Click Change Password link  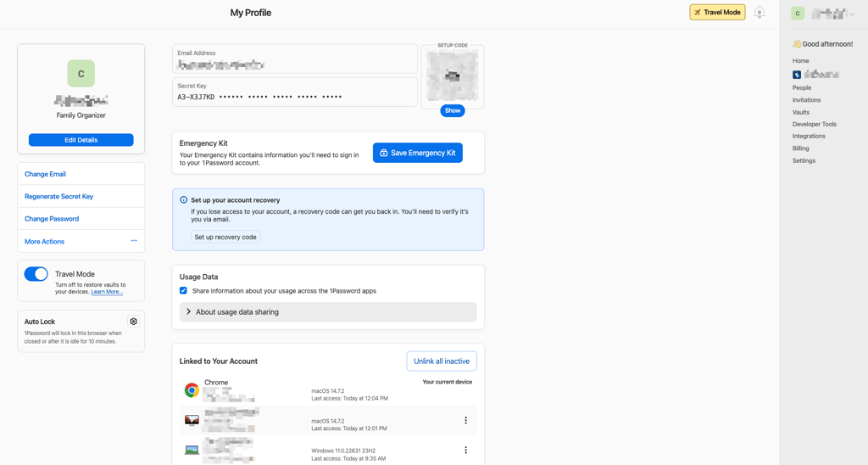point(52,218)
